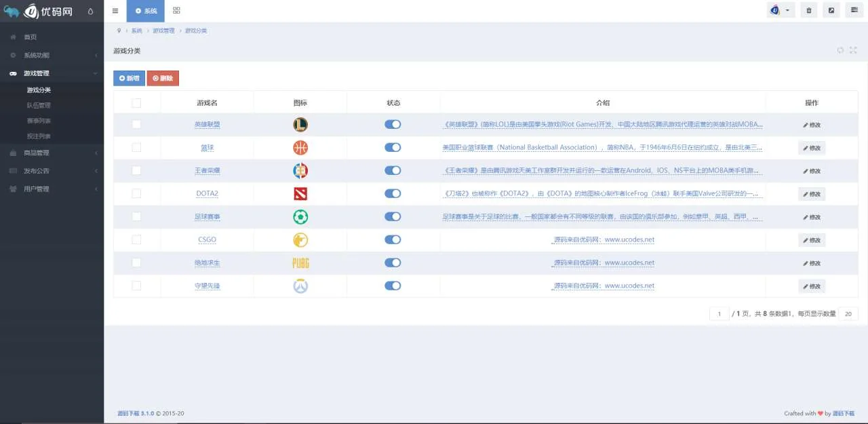Click the blue 新增 button

pyautogui.click(x=129, y=78)
